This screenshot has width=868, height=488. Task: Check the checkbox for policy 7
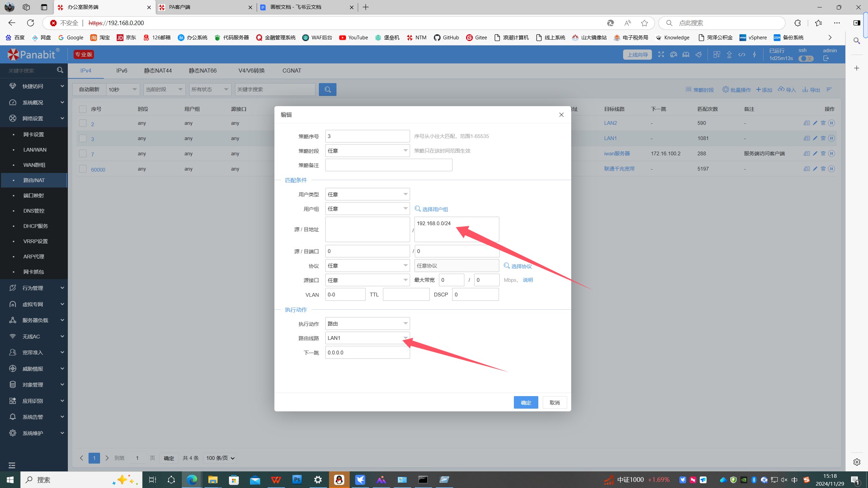[82, 153]
